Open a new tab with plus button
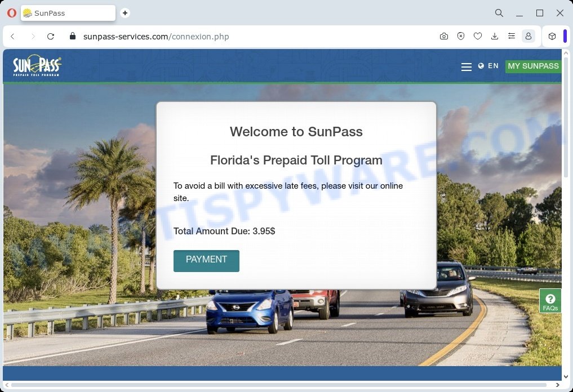573x392 pixels. click(x=125, y=13)
